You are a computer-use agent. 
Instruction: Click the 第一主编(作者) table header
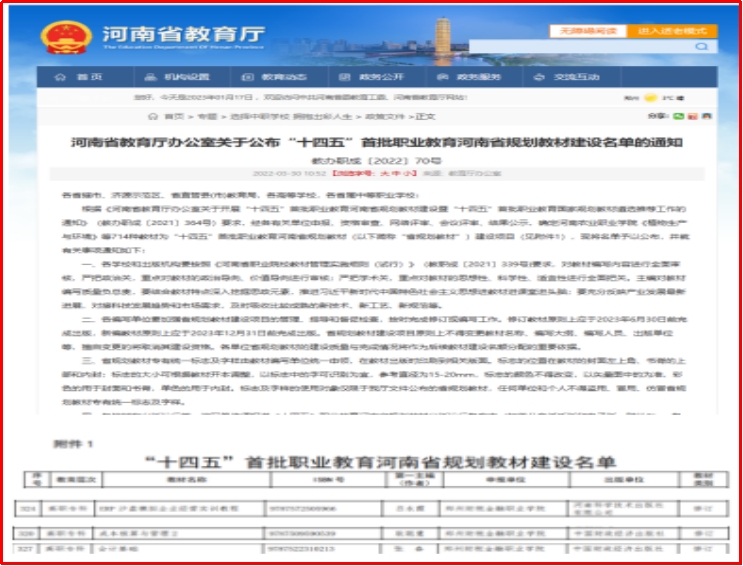(415, 480)
